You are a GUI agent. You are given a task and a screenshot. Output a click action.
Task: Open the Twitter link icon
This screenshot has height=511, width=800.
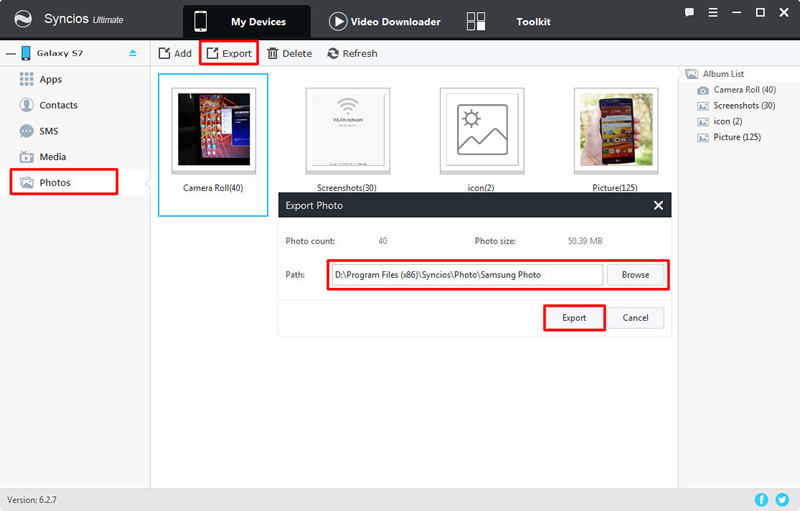tap(782, 499)
